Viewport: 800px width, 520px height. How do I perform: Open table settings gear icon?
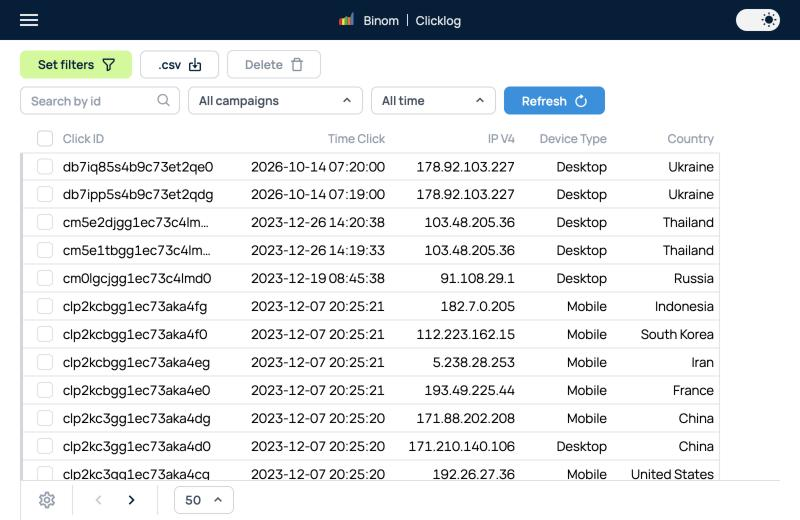point(47,500)
